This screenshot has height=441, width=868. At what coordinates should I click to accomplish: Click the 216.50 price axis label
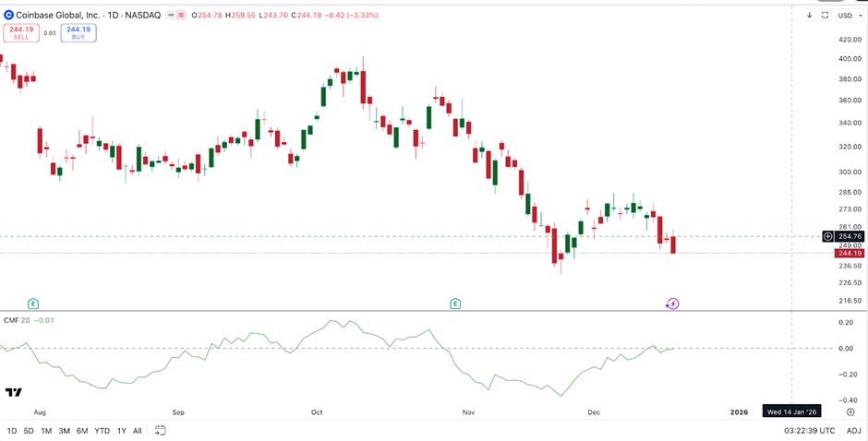pyautogui.click(x=850, y=301)
